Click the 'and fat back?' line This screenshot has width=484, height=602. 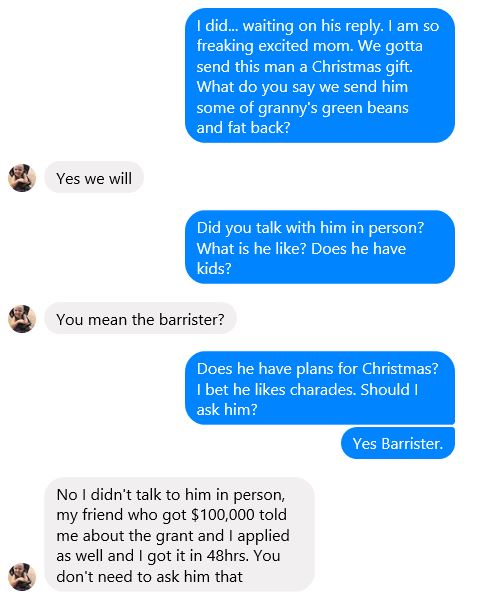coord(243,127)
